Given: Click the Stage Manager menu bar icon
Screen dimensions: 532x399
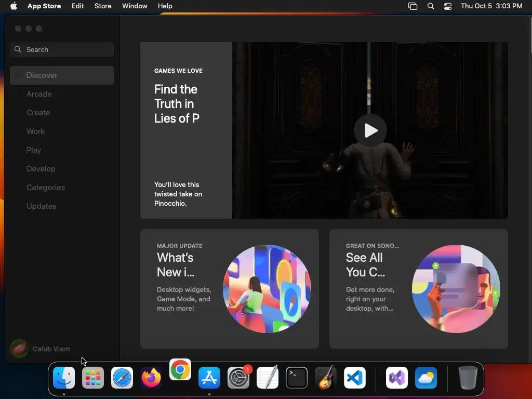Looking at the screenshot, I should (413, 6).
